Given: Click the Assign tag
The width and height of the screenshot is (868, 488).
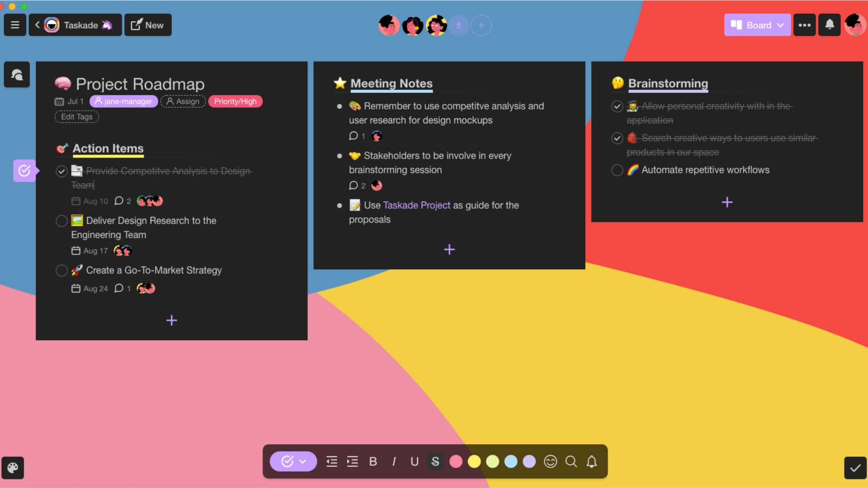Looking at the screenshot, I should [183, 101].
